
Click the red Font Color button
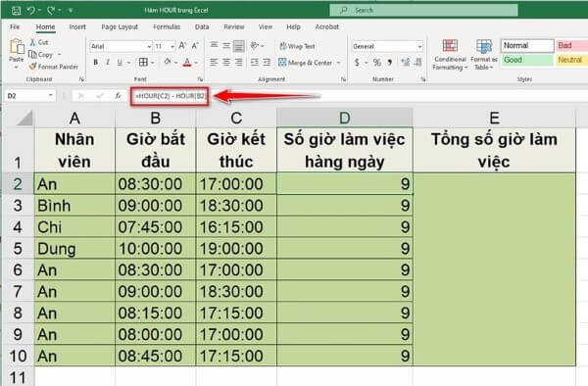tap(187, 62)
